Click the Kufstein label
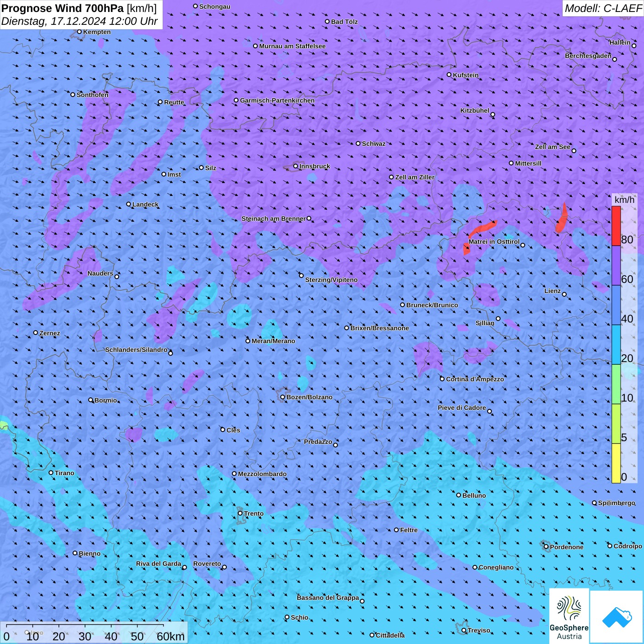 [x=466, y=75]
